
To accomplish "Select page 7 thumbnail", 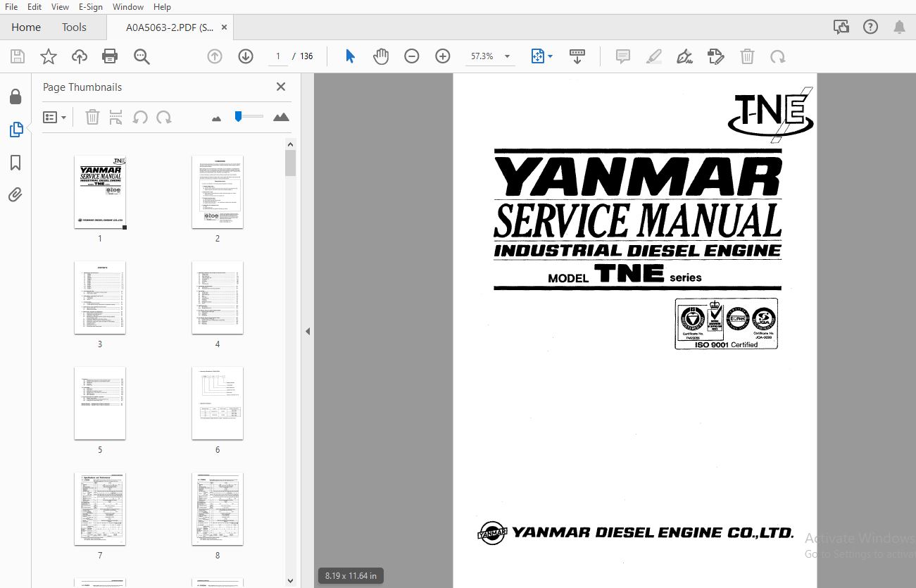I will [100, 508].
